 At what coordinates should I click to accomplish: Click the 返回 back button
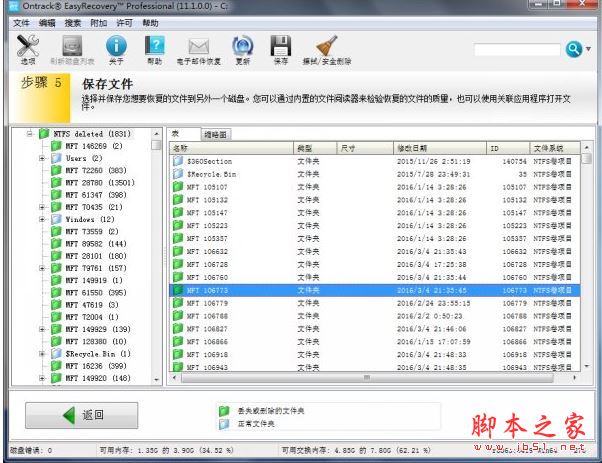click(x=82, y=415)
